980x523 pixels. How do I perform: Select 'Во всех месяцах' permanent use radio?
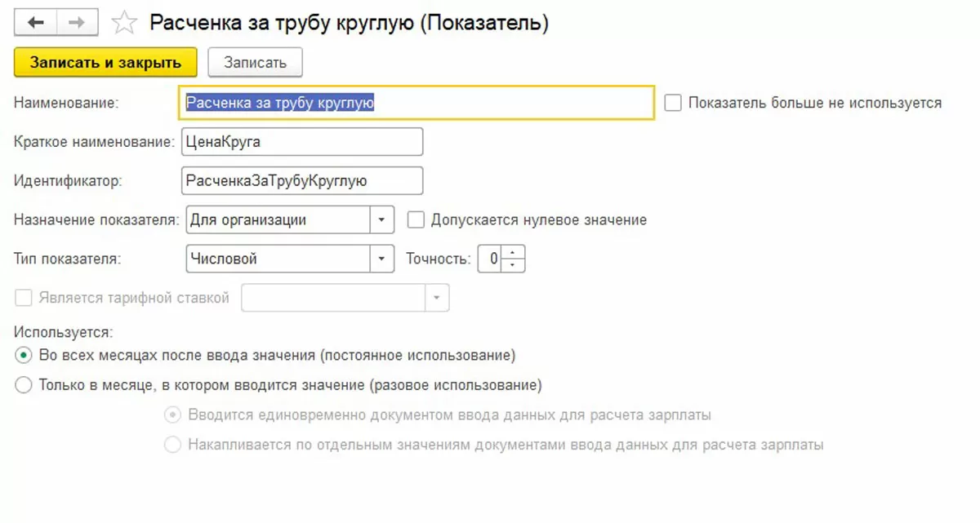tap(24, 356)
